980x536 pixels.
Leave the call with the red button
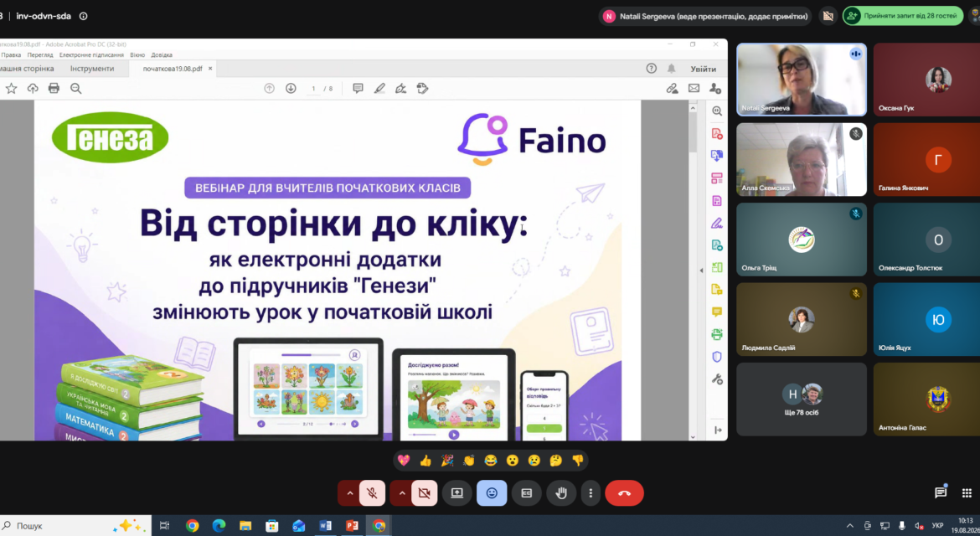(624, 493)
